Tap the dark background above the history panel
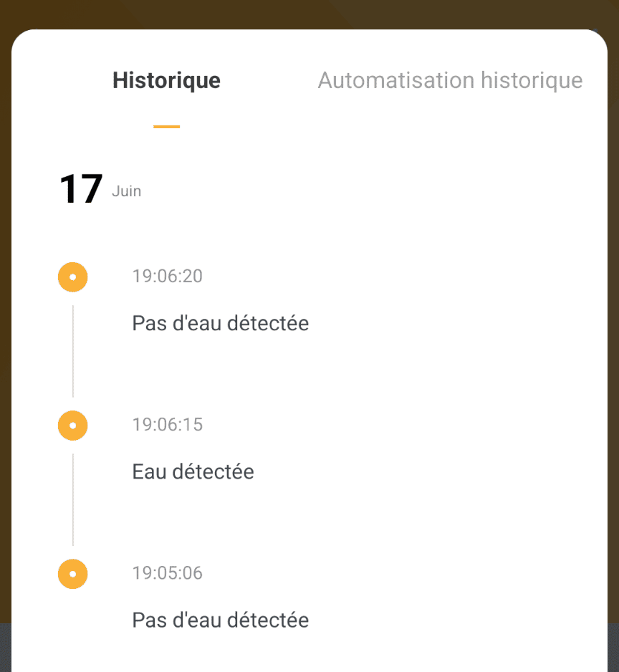This screenshot has width=619, height=672. (x=309, y=13)
